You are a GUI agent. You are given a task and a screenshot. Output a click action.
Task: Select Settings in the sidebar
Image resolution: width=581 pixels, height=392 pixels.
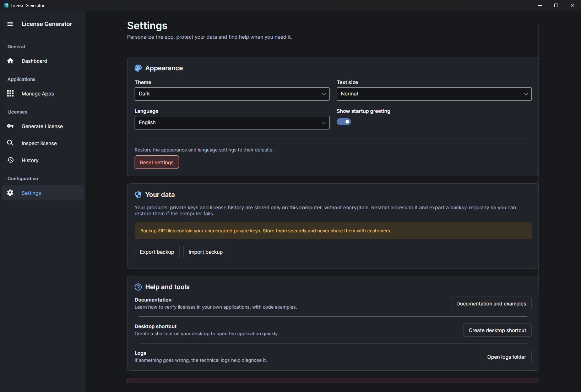tap(43, 193)
